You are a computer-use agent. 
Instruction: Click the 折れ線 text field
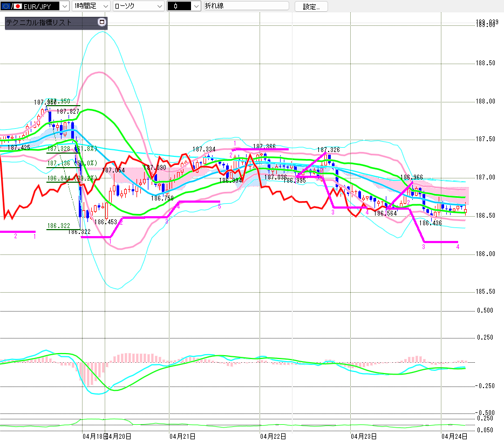(246, 6)
